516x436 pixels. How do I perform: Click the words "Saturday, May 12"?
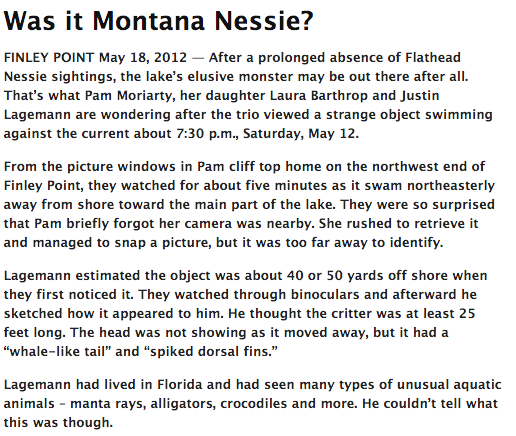click(x=300, y=134)
